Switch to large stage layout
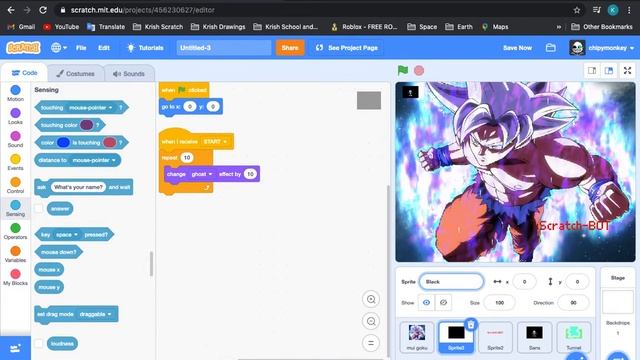 [x=609, y=71]
